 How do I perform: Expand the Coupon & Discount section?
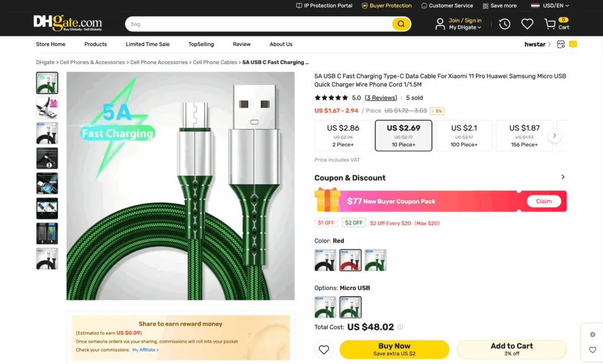click(562, 177)
